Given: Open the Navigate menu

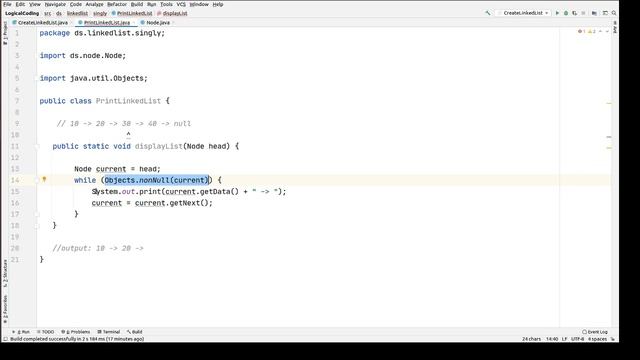Looking at the screenshot, I should (55, 4).
